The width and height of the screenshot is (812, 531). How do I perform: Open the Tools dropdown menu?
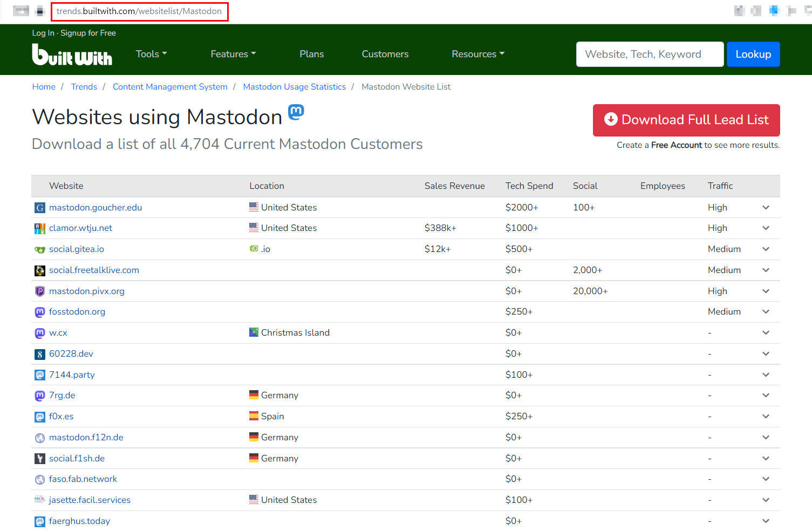[x=152, y=54]
